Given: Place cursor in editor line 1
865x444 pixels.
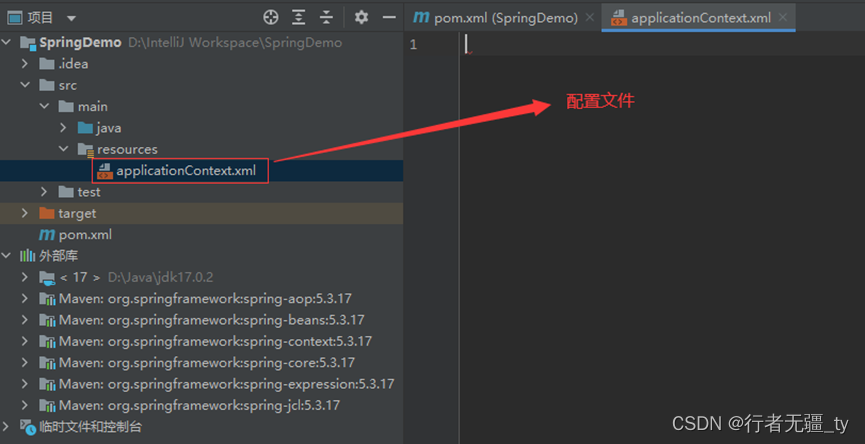Looking at the screenshot, I should coord(662,45).
